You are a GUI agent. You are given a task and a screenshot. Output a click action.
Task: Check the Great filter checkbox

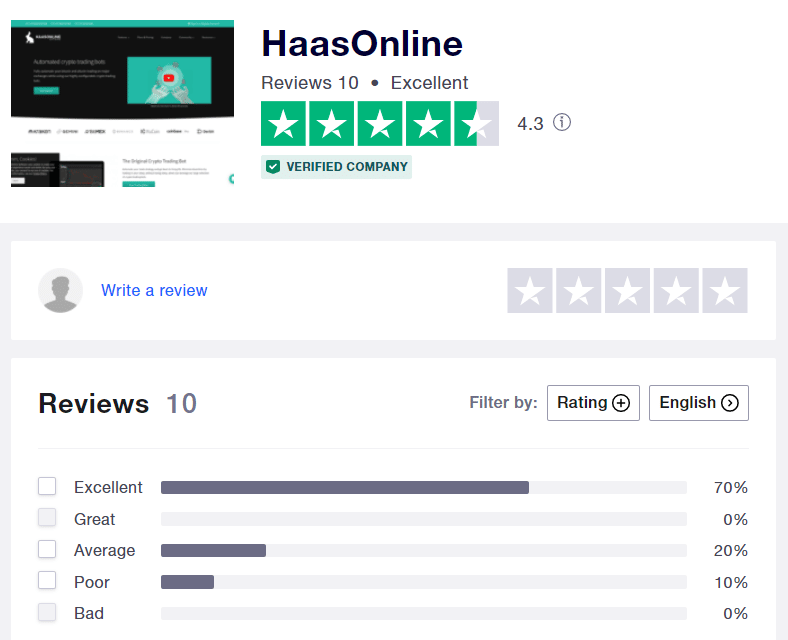(47, 517)
